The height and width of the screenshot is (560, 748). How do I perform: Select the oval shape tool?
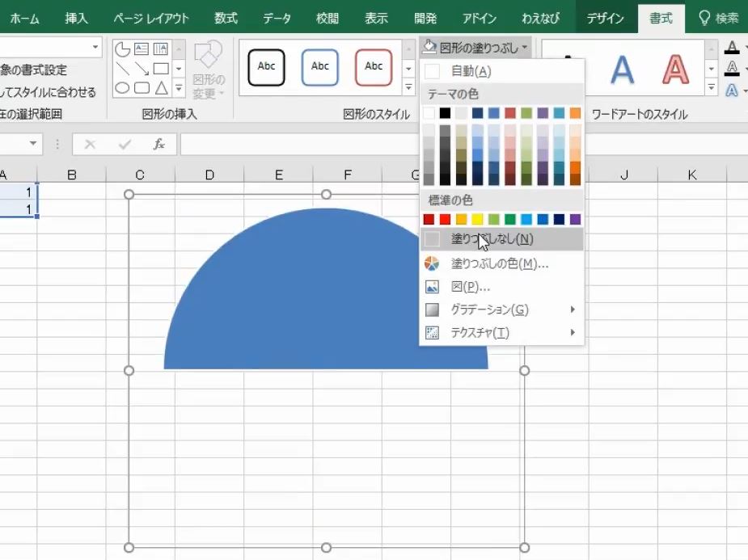121,86
